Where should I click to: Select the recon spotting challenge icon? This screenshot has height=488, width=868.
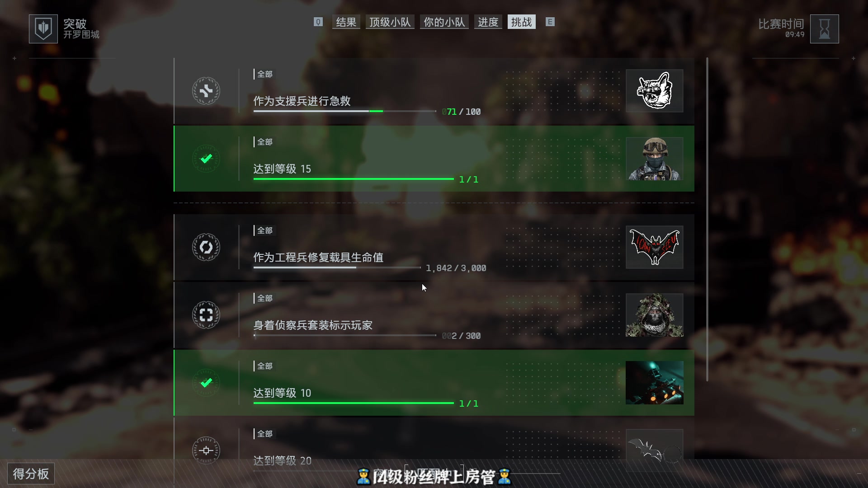(x=206, y=315)
